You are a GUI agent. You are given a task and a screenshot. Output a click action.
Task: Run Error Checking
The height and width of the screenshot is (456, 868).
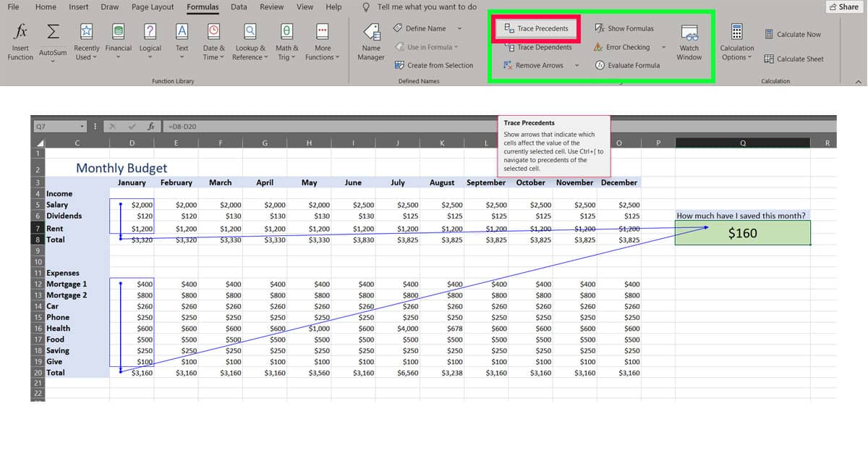click(x=626, y=47)
